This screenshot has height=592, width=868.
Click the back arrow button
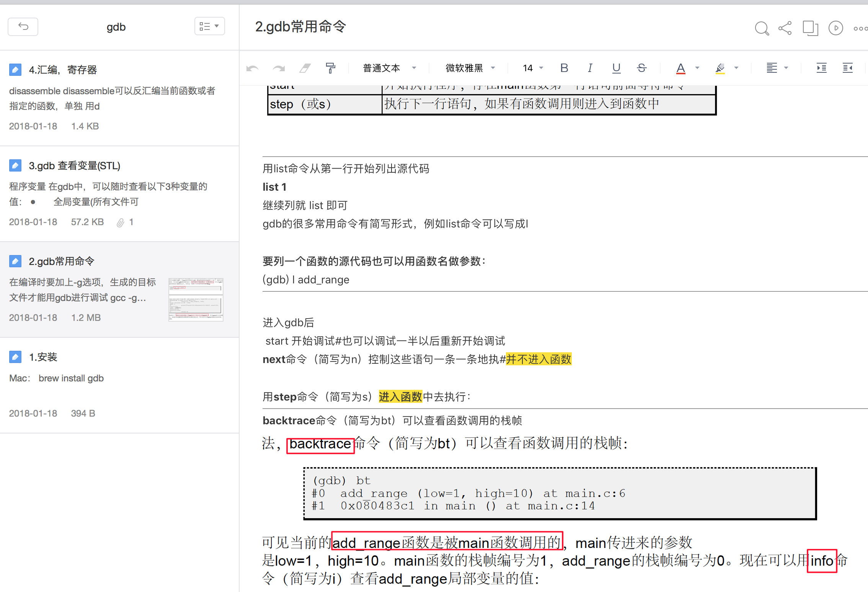(23, 26)
